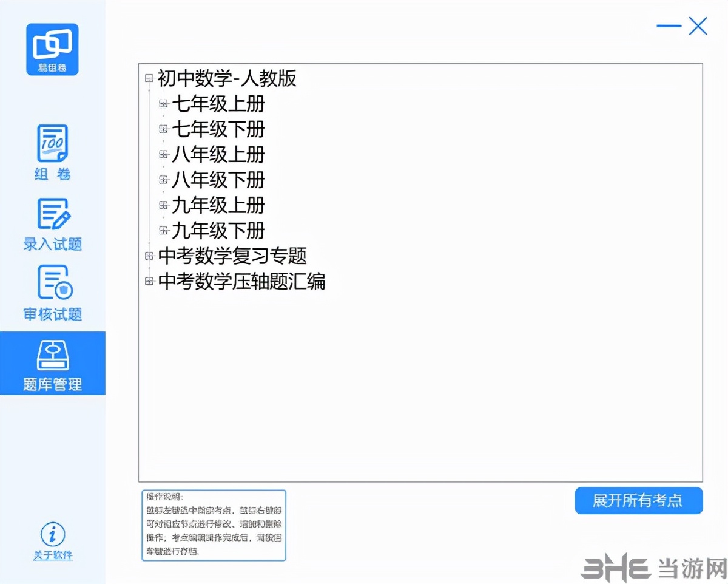The width and height of the screenshot is (728, 584).
Task: Select the 录入试题 question-entry icon
Action: pos(52,215)
